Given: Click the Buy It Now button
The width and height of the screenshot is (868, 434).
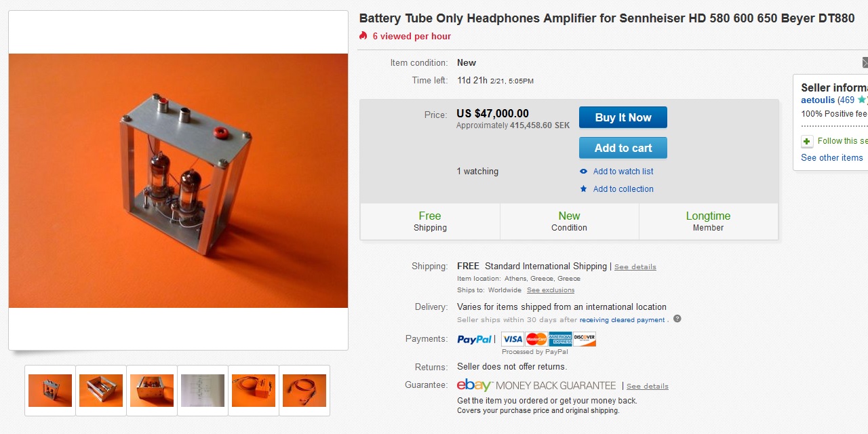Looking at the screenshot, I should (x=623, y=117).
